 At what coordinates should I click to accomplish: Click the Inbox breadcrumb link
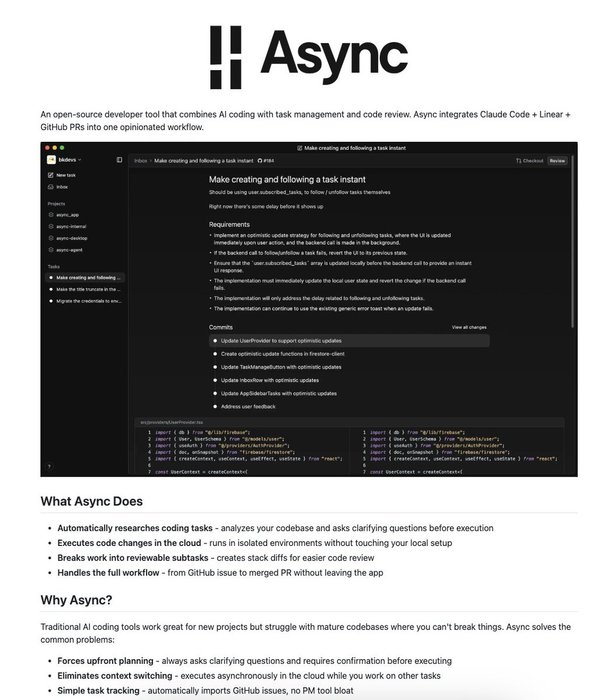tap(141, 161)
